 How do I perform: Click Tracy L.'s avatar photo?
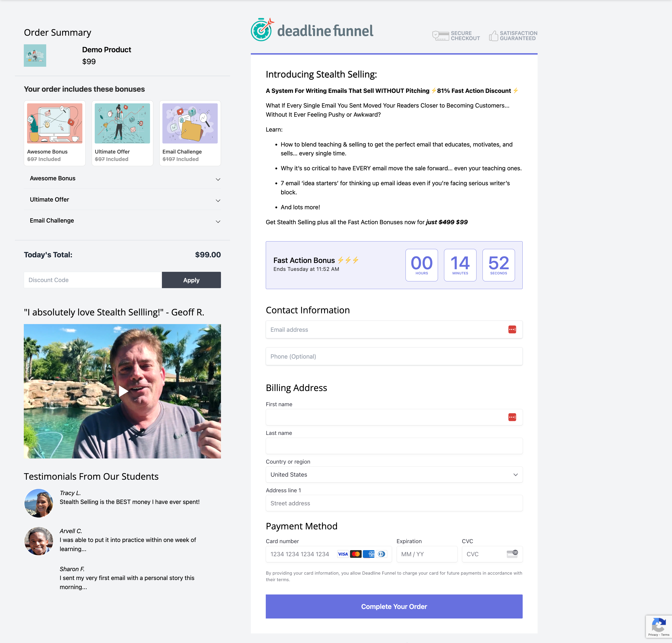point(38,503)
